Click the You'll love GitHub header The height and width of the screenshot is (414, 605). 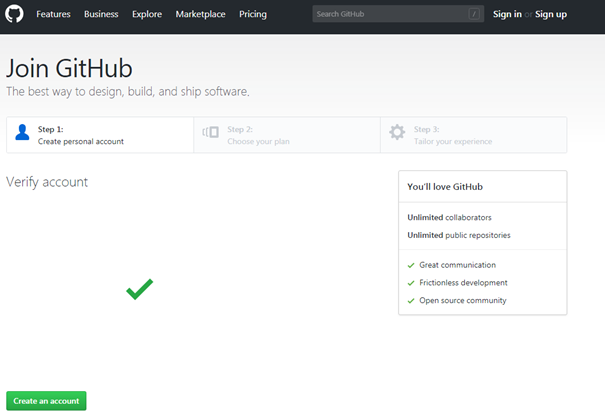445,187
